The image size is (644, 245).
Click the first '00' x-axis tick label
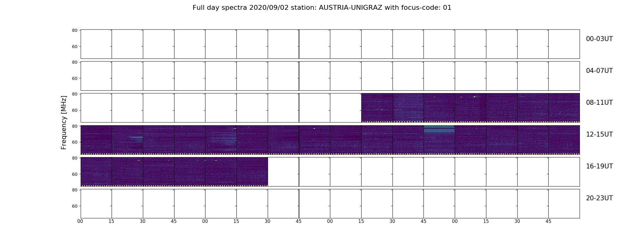(80, 221)
